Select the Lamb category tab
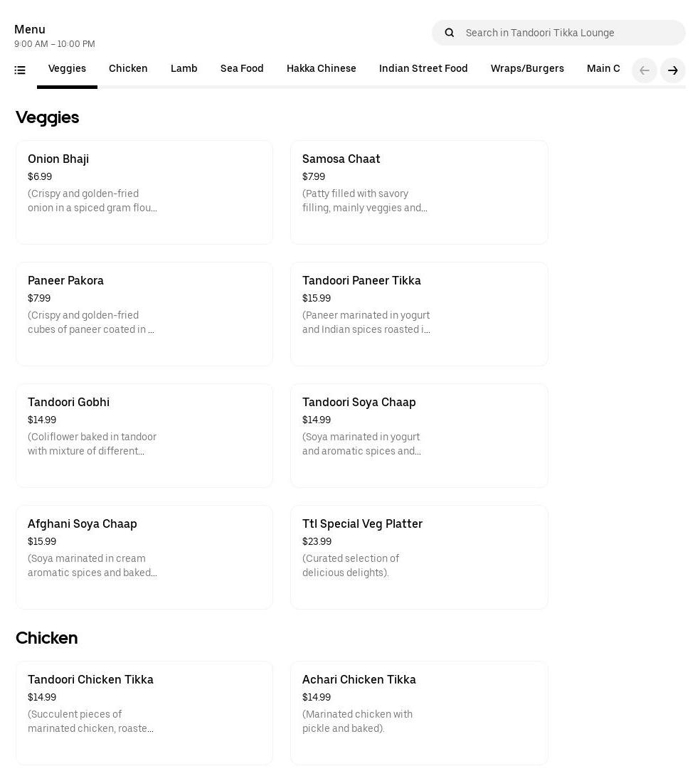The width and height of the screenshot is (700, 771). (184, 69)
